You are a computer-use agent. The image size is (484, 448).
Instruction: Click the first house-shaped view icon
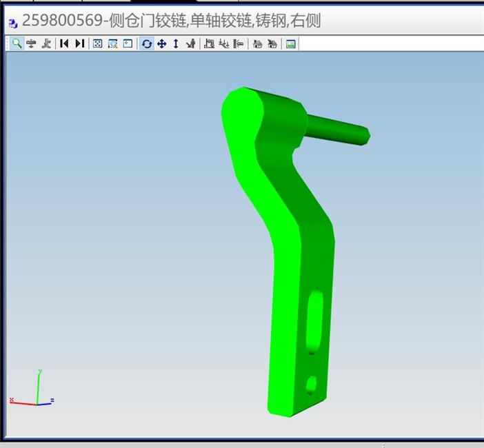pos(257,43)
